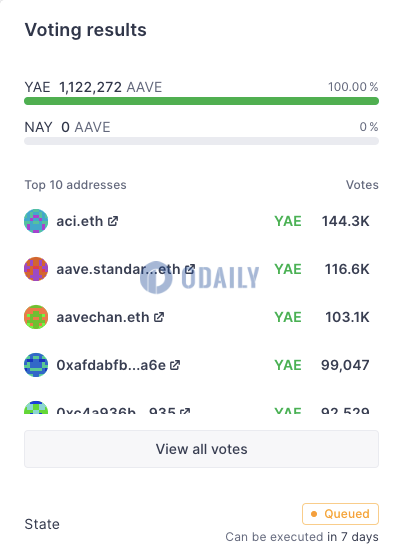Click the empty NAY progress bar
399x556 pixels.
click(201, 141)
